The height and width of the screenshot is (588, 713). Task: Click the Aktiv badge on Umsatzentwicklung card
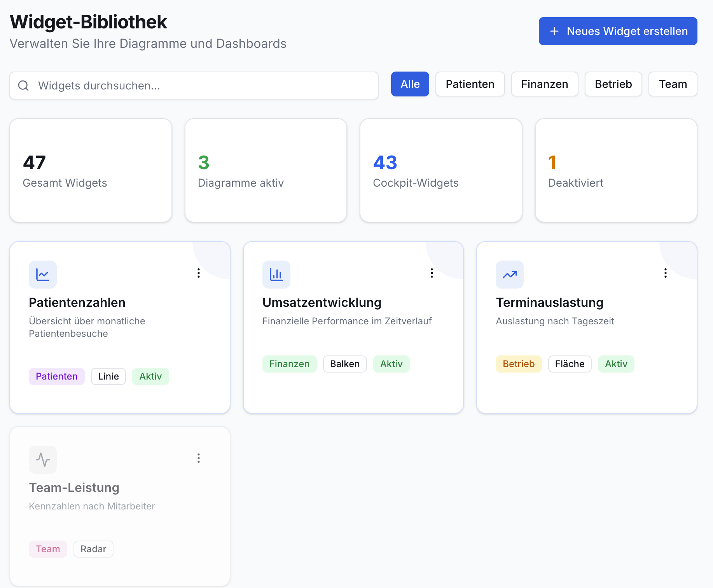click(x=391, y=364)
